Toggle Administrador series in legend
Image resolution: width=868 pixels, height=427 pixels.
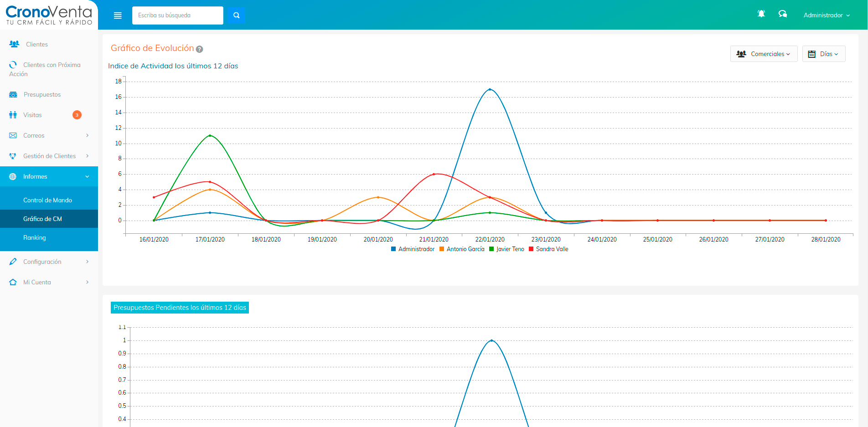coord(413,249)
